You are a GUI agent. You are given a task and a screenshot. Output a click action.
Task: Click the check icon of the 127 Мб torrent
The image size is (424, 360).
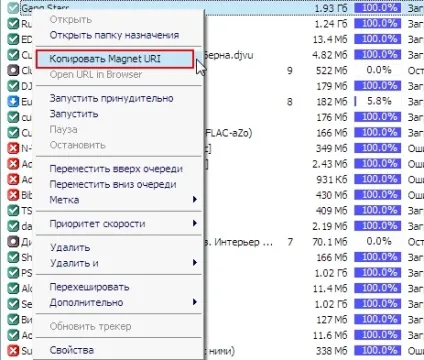[x=13, y=319]
